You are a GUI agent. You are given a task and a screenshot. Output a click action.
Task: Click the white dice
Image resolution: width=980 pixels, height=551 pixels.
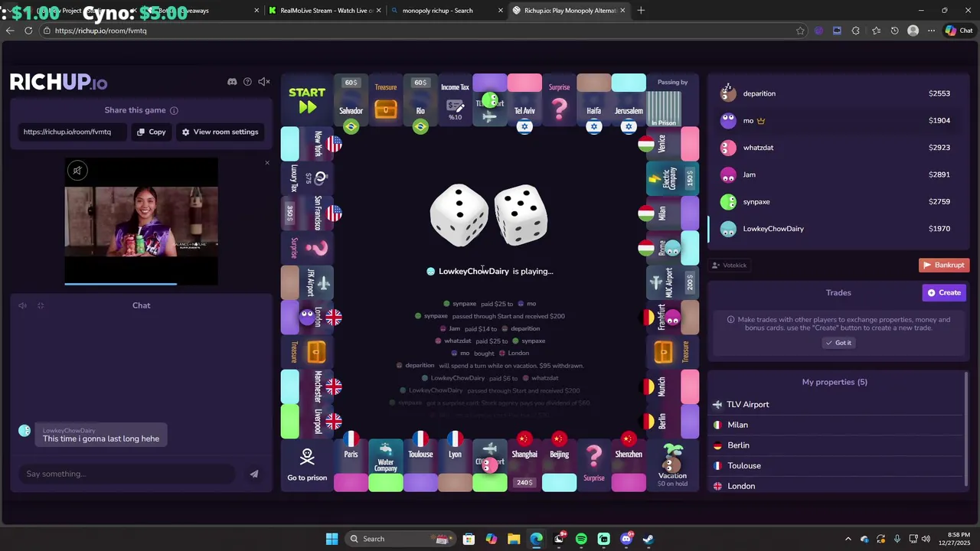(x=489, y=216)
